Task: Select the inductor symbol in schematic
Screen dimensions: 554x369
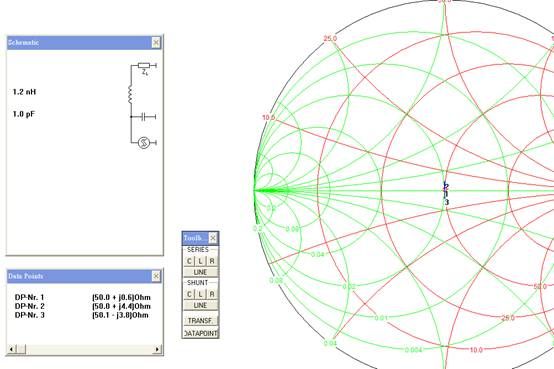Action: coord(130,95)
